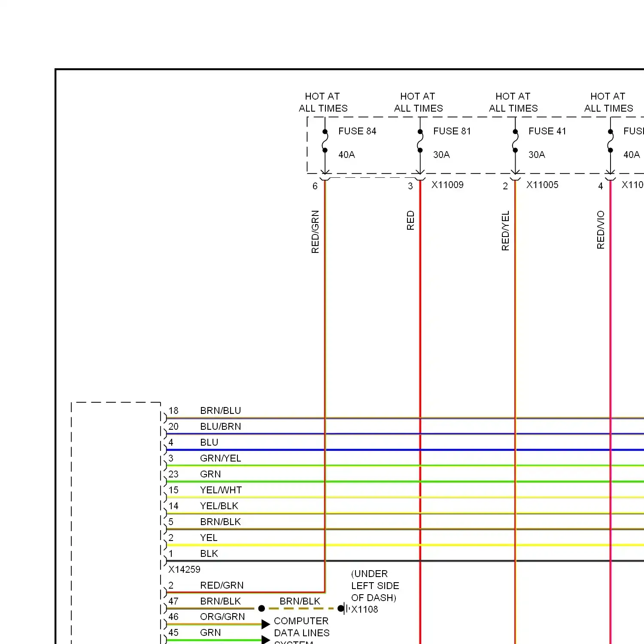This screenshot has height=644, width=644.
Task: Select ground connector label X1108
Action: pyautogui.click(x=365, y=609)
